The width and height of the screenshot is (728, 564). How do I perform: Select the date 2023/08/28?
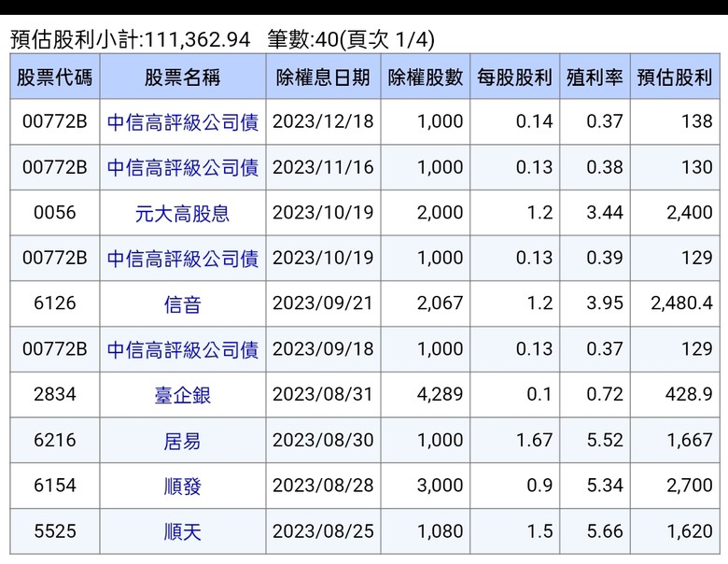point(323,485)
